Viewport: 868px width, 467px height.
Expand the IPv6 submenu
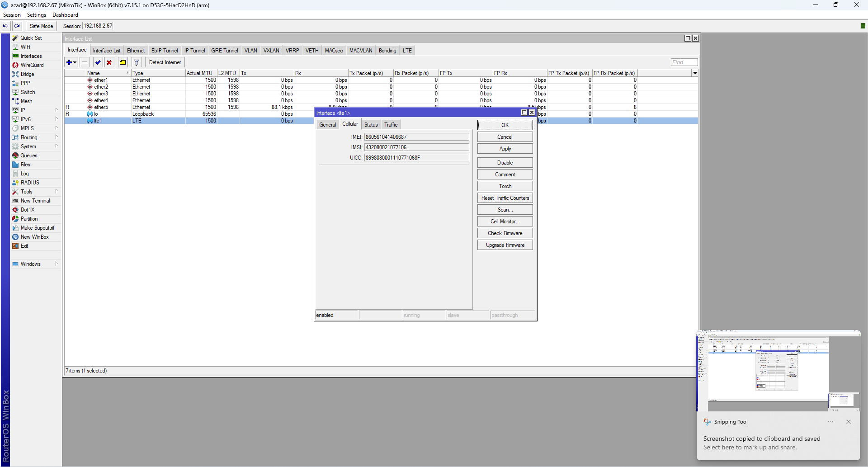coord(57,119)
